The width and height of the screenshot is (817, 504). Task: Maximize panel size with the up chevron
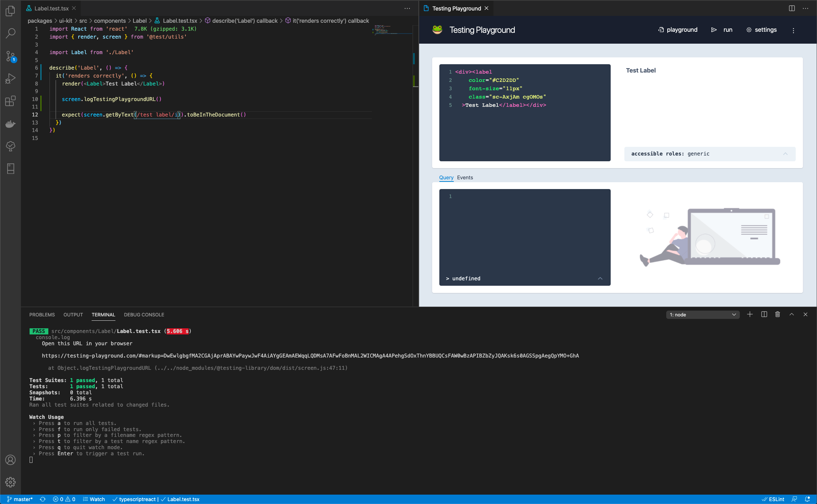click(x=792, y=315)
